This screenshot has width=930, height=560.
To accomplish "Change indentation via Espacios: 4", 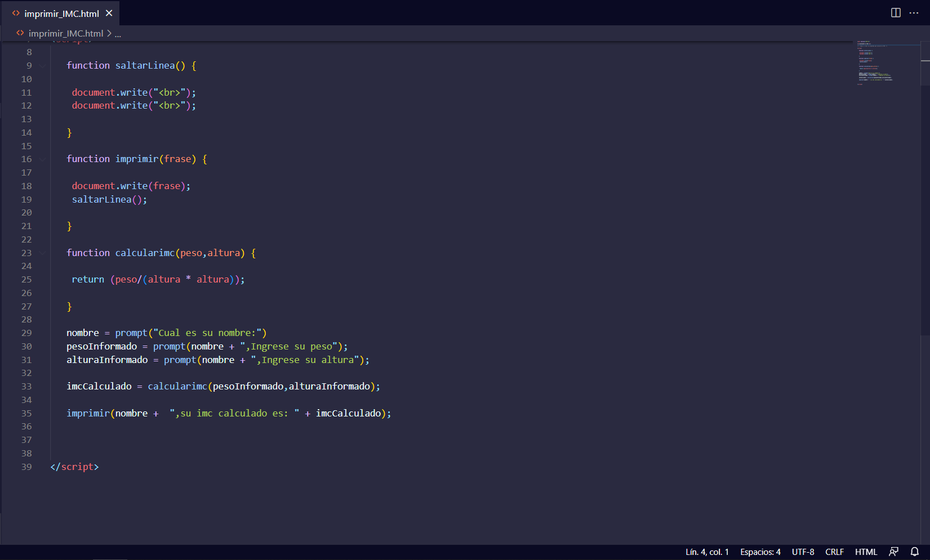I will coord(760,552).
